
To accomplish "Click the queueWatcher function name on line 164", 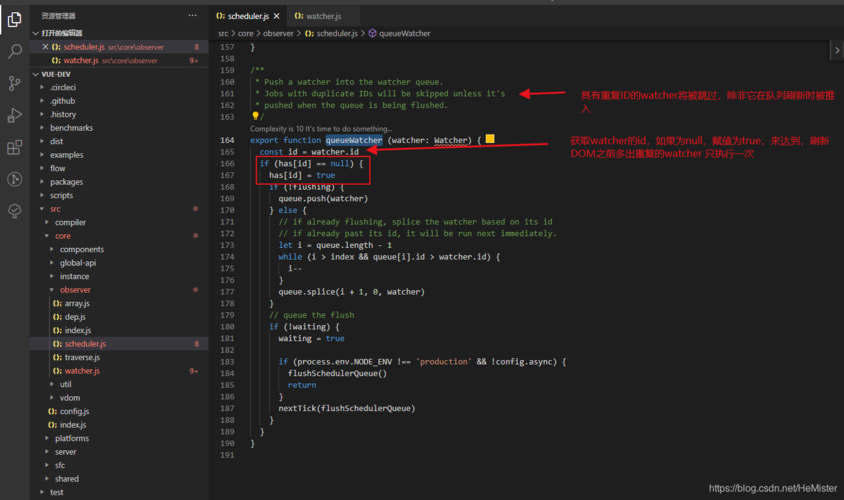I will [x=354, y=140].
